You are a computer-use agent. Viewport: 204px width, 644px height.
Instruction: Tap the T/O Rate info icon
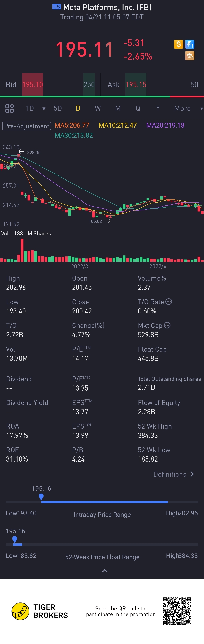(x=169, y=302)
